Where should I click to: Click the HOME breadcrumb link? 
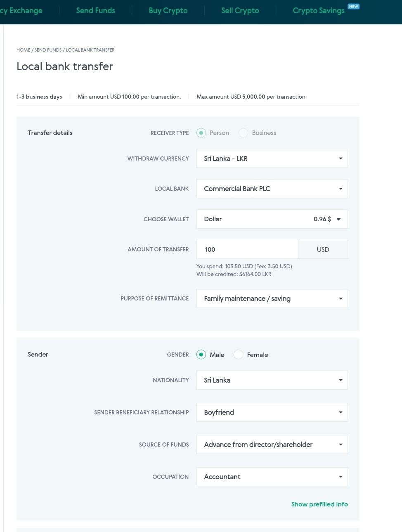(23, 50)
